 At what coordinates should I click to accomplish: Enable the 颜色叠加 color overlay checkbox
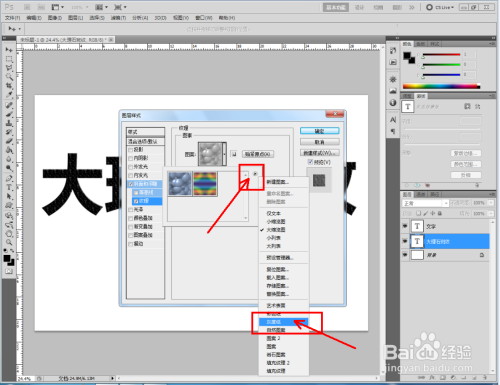point(131,218)
